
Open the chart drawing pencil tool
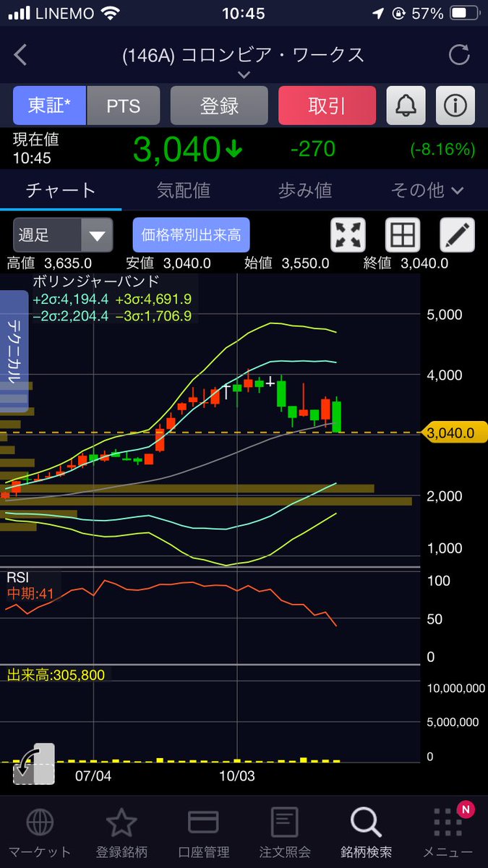458,235
